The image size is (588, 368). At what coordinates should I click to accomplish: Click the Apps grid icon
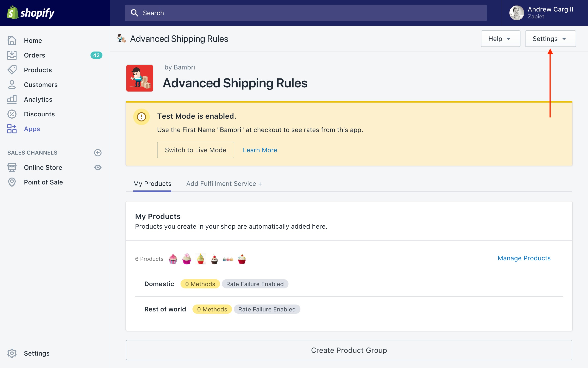click(12, 129)
